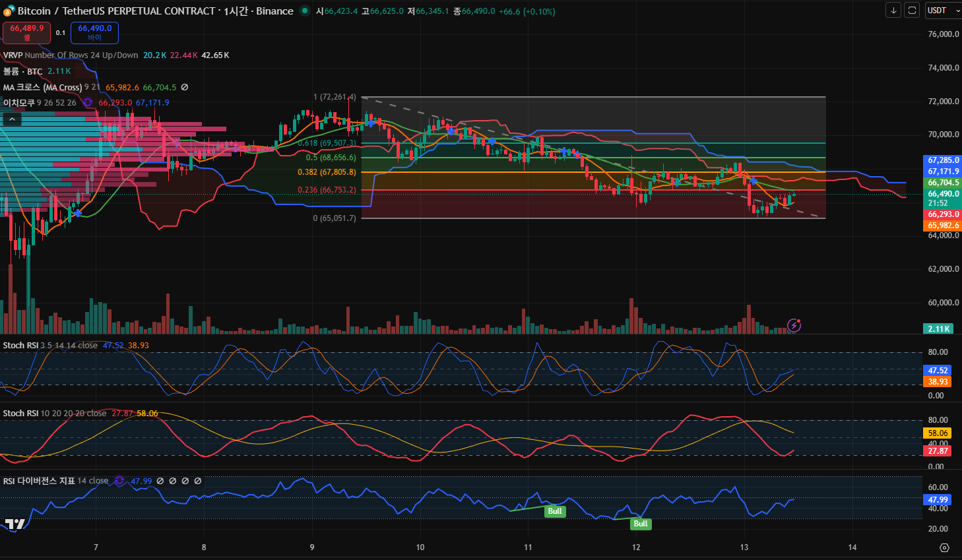This screenshot has height=560, width=962.
Task: Click the Bull label near date 12 on RSI
Action: (641, 524)
